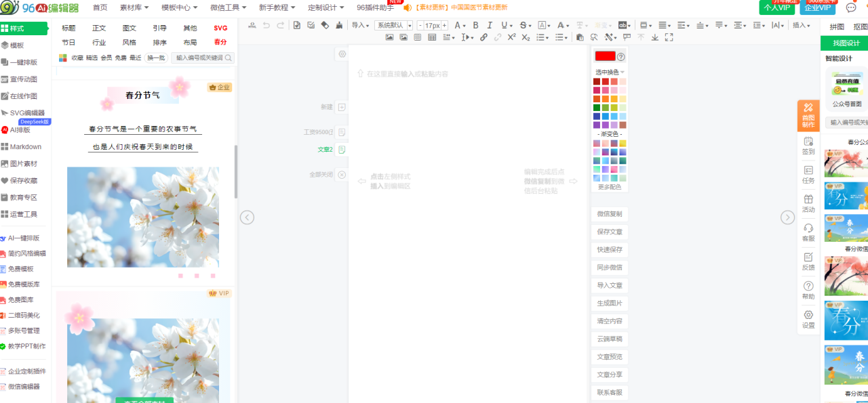
Task: Click the fullscreen expand icon in toolbar
Action: (669, 37)
